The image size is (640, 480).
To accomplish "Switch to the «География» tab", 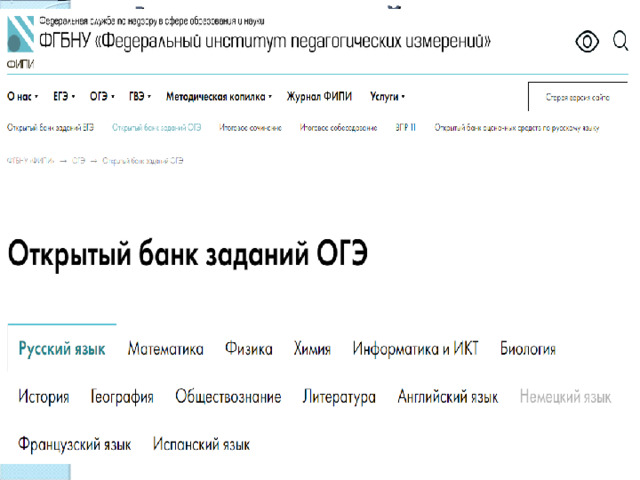I will 122,397.
